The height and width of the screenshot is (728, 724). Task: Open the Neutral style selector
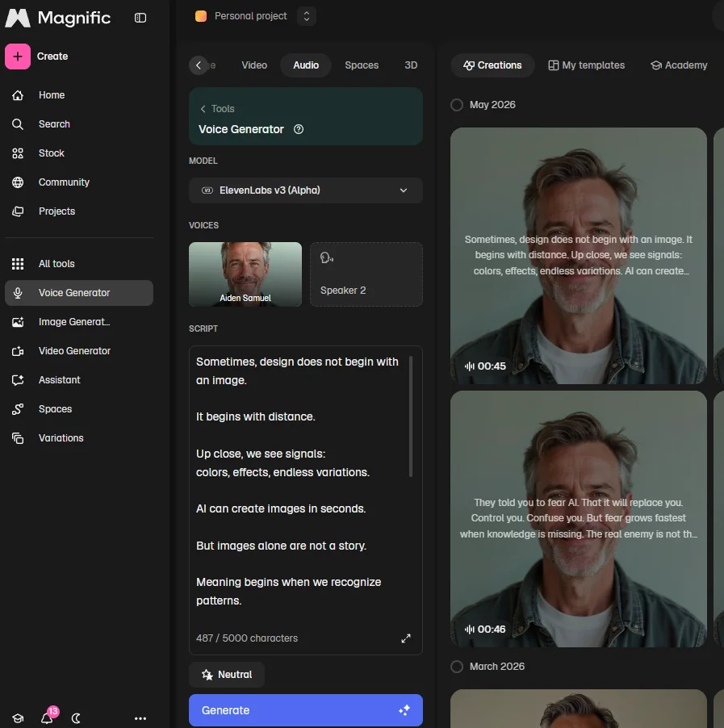coord(227,675)
